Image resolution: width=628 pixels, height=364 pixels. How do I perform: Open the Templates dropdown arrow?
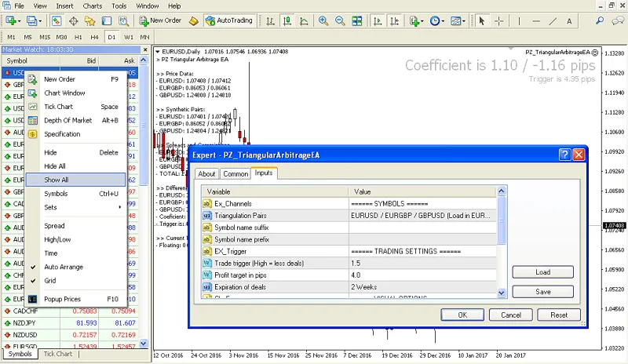[x=464, y=21]
